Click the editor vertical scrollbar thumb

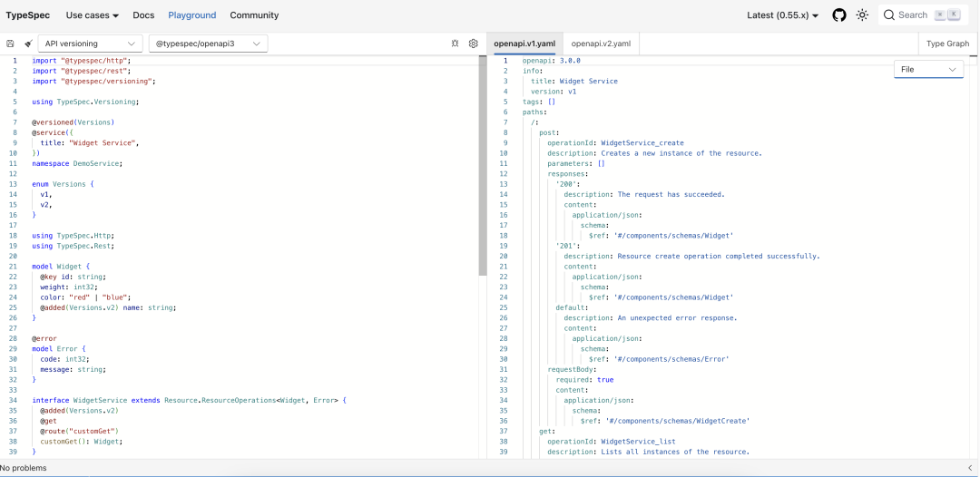pyautogui.click(x=483, y=165)
